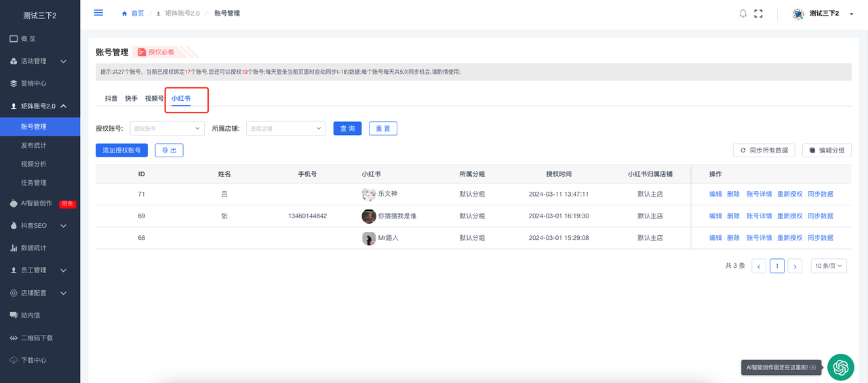The height and width of the screenshot is (383, 868).
Task: Click the 添加授权账号 button
Action: point(121,150)
